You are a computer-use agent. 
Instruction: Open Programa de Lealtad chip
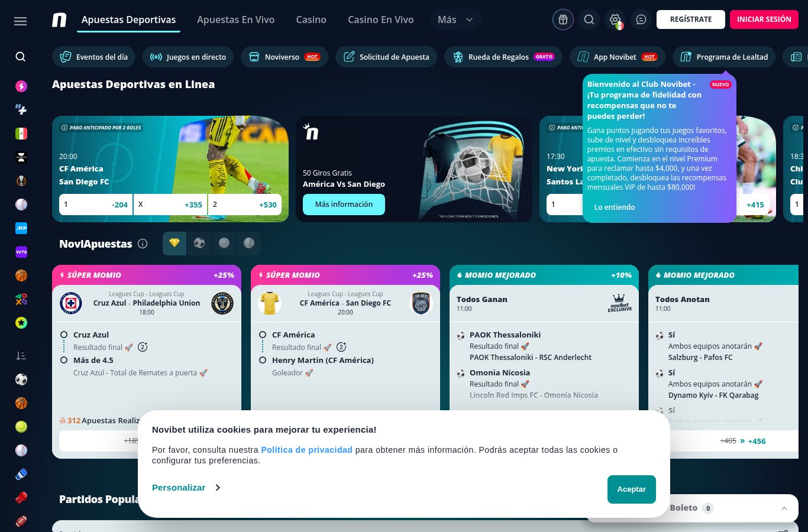724,57
